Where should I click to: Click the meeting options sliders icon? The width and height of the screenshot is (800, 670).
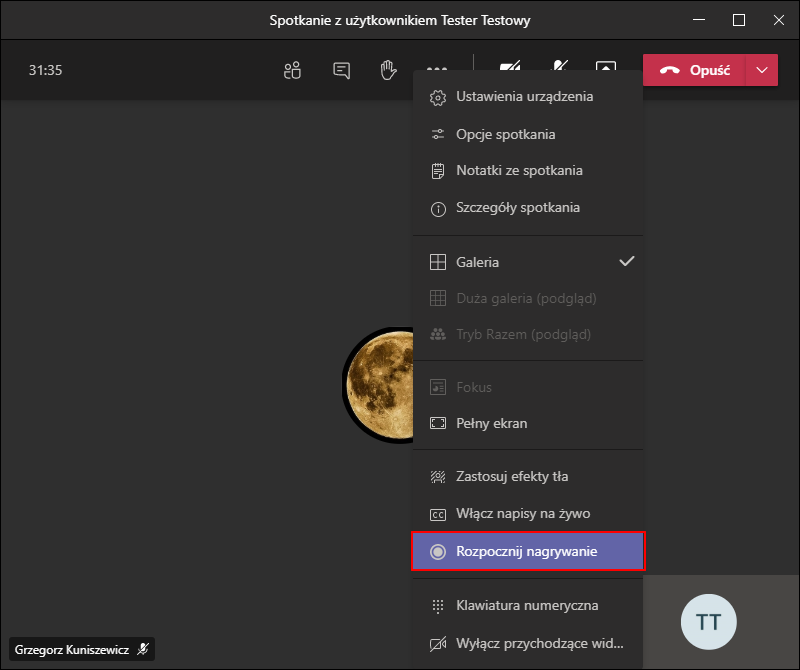(x=438, y=134)
